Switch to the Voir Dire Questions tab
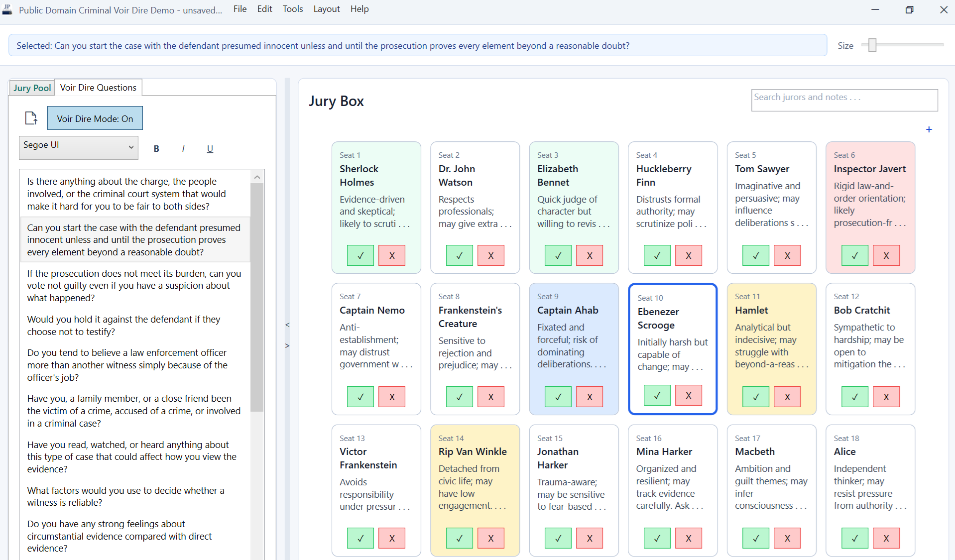 (x=98, y=87)
